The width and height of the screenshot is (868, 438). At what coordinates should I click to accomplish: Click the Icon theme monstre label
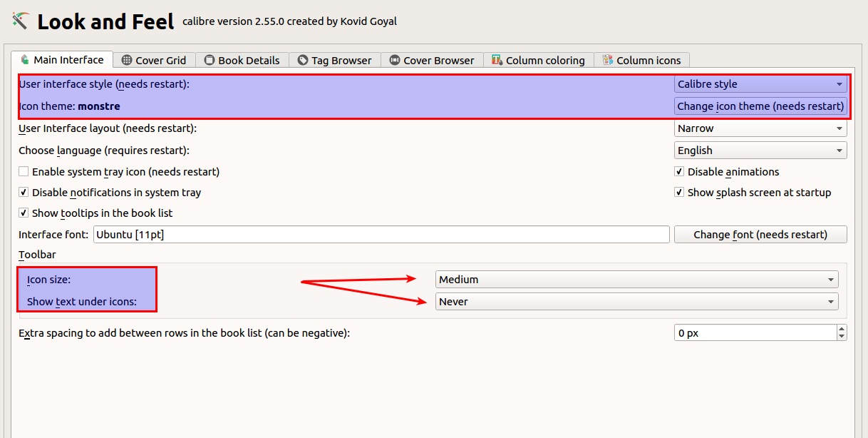[x=69, y=106]
